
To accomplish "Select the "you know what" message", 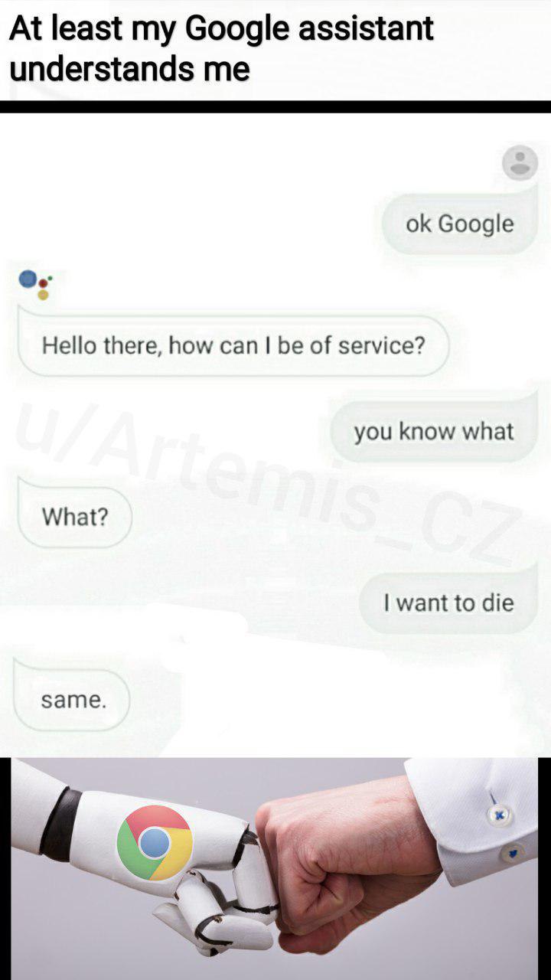I will 434,431.
